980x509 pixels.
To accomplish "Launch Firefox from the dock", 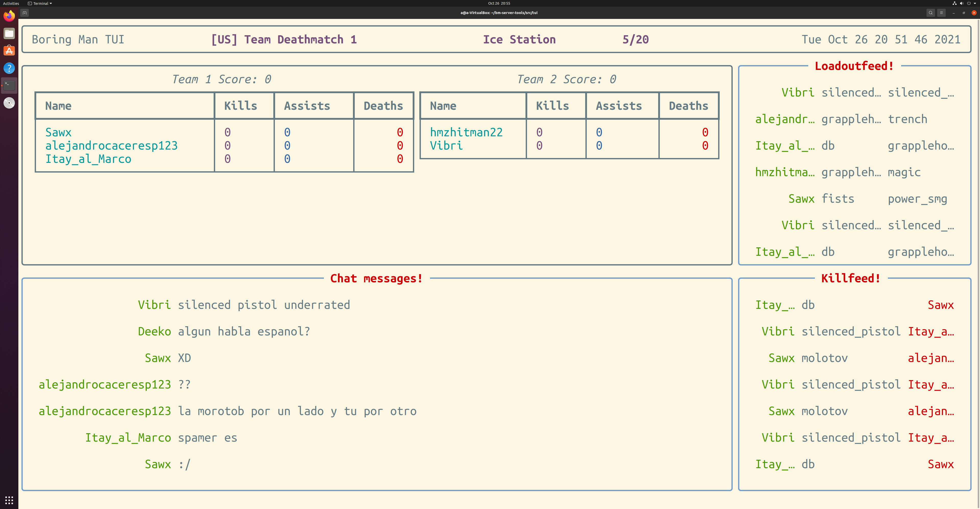I will click(9, 16).
